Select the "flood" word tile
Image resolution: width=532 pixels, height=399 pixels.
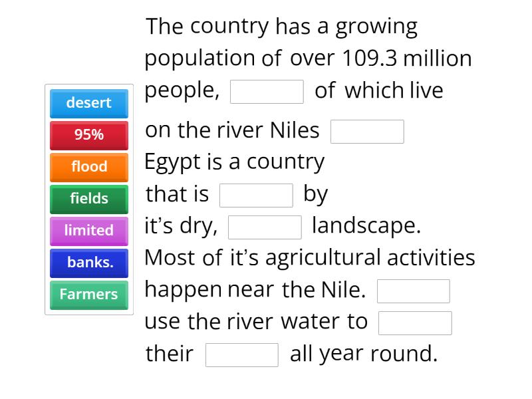88,167
